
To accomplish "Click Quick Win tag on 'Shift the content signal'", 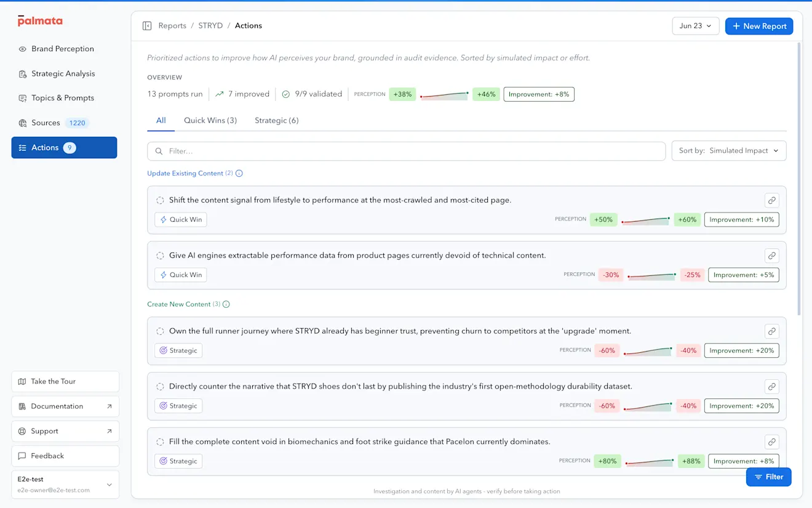I will (181, 220).
